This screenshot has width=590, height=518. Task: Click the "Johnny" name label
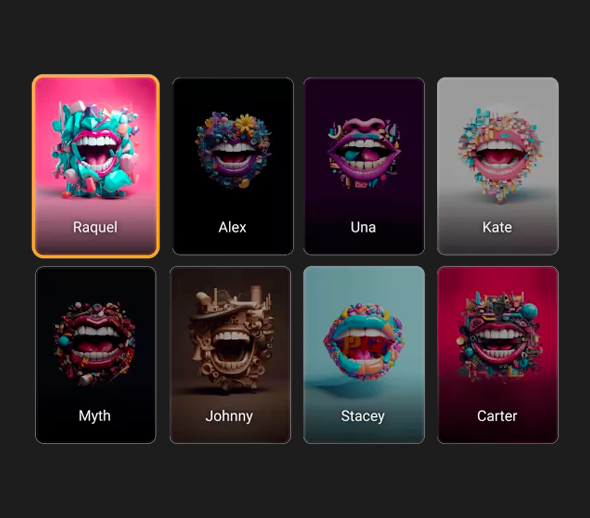[229, 416]
